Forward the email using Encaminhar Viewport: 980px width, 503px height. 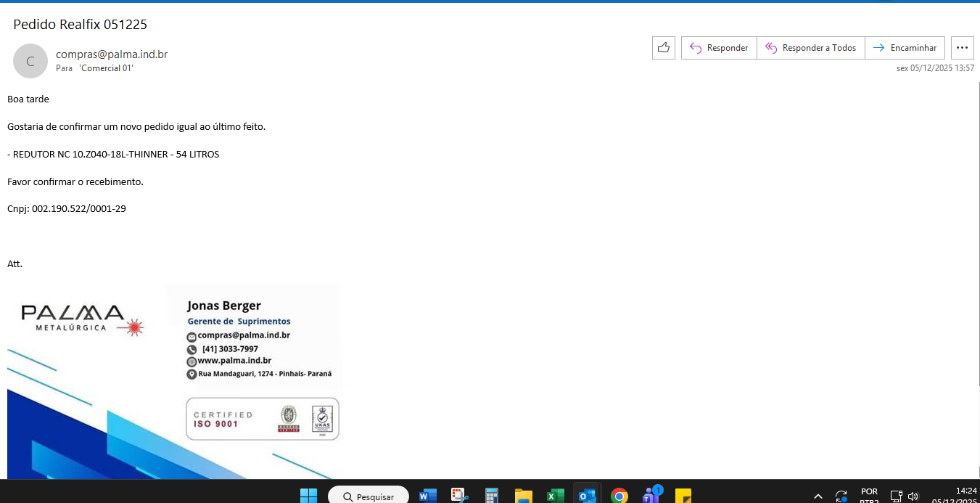(x=905, y=48)
